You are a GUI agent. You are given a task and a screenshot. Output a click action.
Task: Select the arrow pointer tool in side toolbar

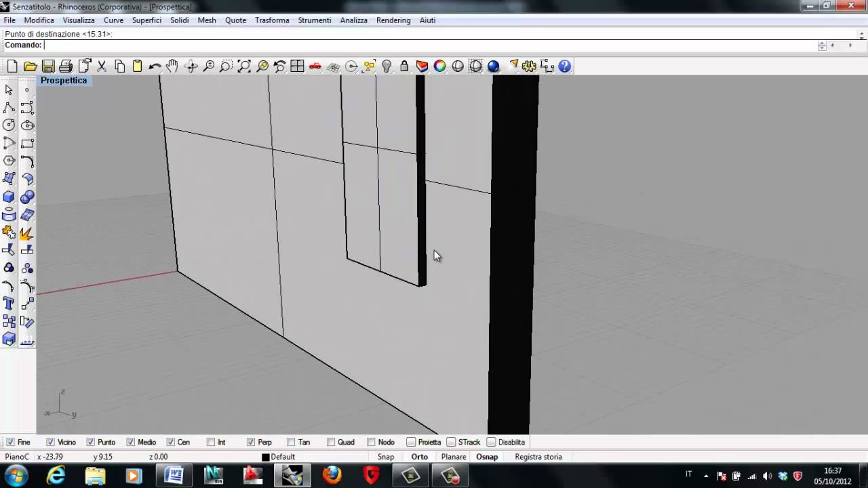pos(9,89)
